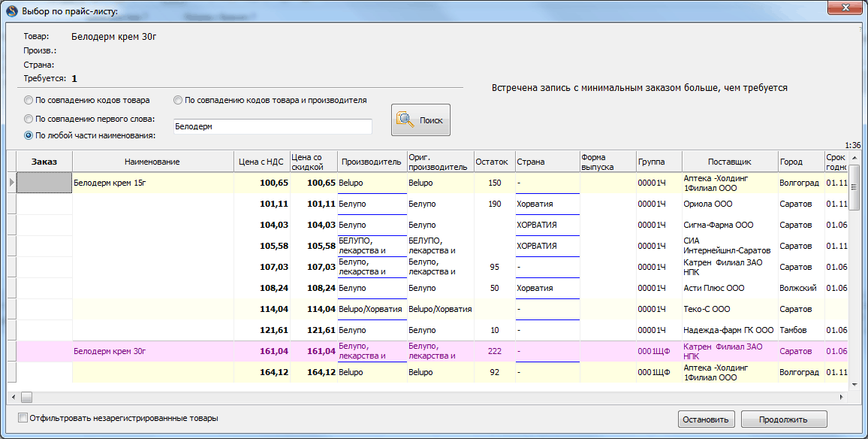Image resolution: width=868 pixels, height=439 pixels.
Task: Click Производитель column header
Action: pos(372,162)
